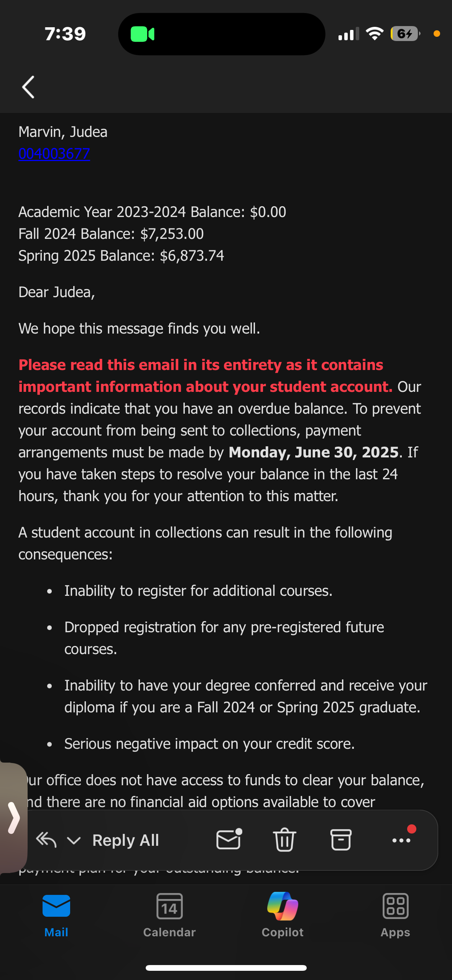Archive the email with the box icon
452x980 pixels.
pos(341,840)
